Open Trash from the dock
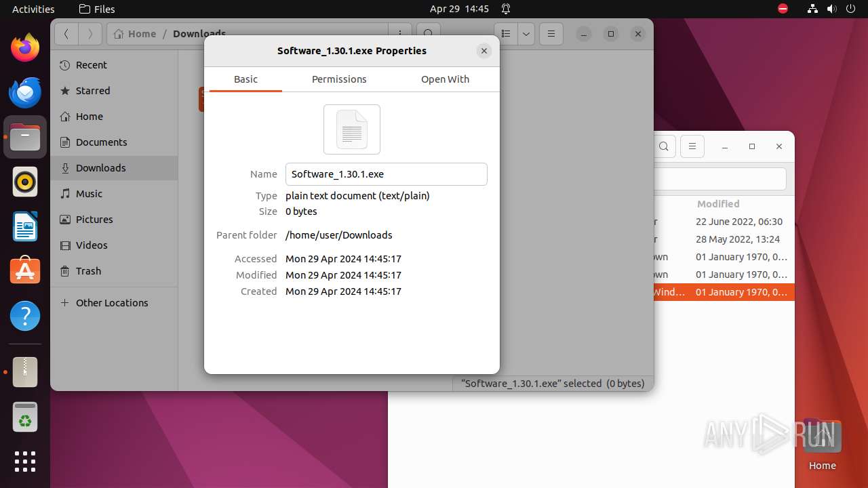Image resolution: width=868 pixels, height=488 pixels. click(25, 417)
